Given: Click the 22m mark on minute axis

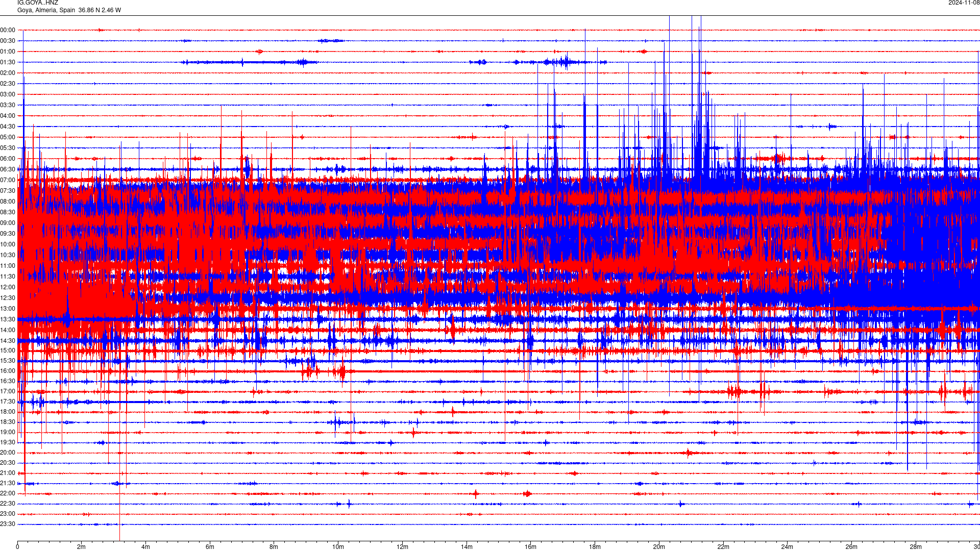Looking at the screenshot, I should (x=723, y=547).
